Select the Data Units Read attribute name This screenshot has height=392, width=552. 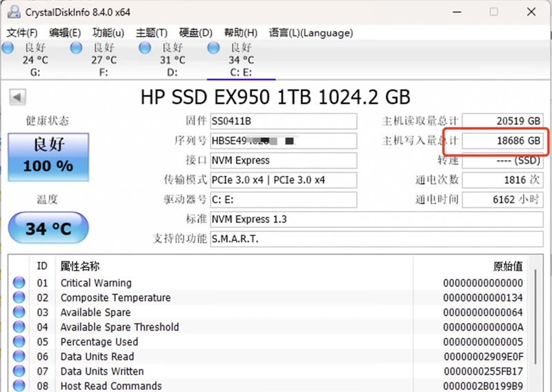[97, 356]
